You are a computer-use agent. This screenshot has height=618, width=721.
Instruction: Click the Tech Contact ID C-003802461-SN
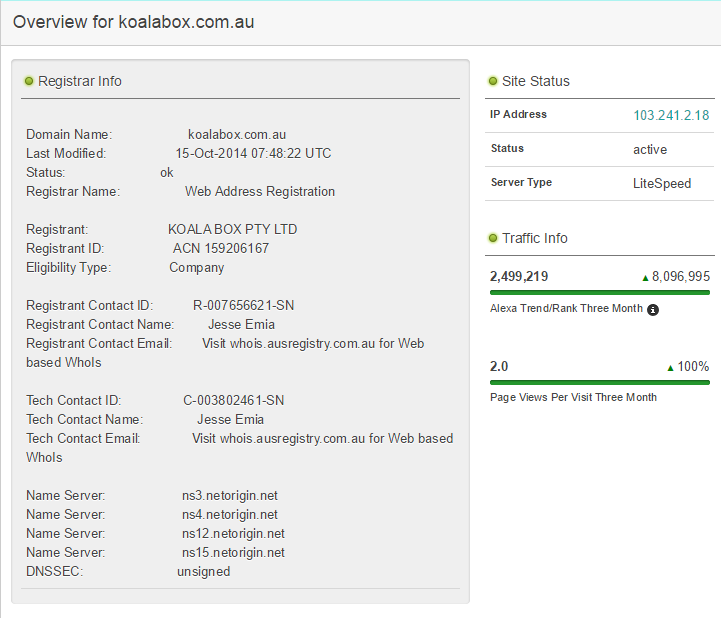pos(234,401)
